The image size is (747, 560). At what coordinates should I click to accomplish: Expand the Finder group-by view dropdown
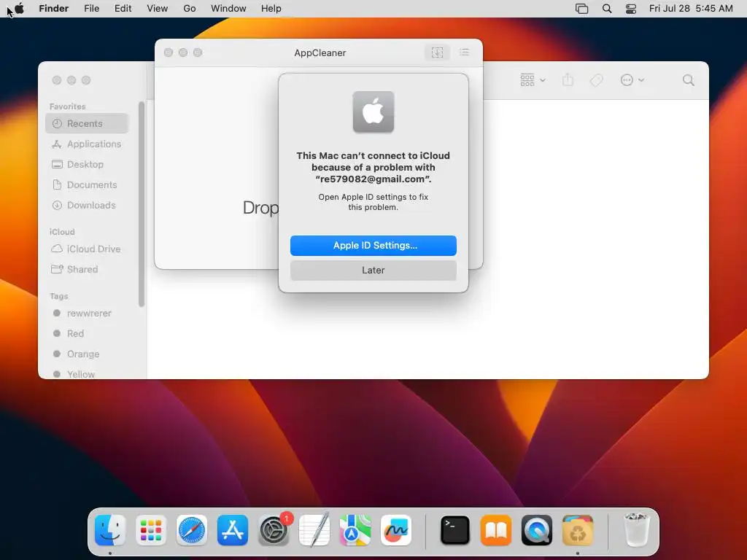(533, 80)
